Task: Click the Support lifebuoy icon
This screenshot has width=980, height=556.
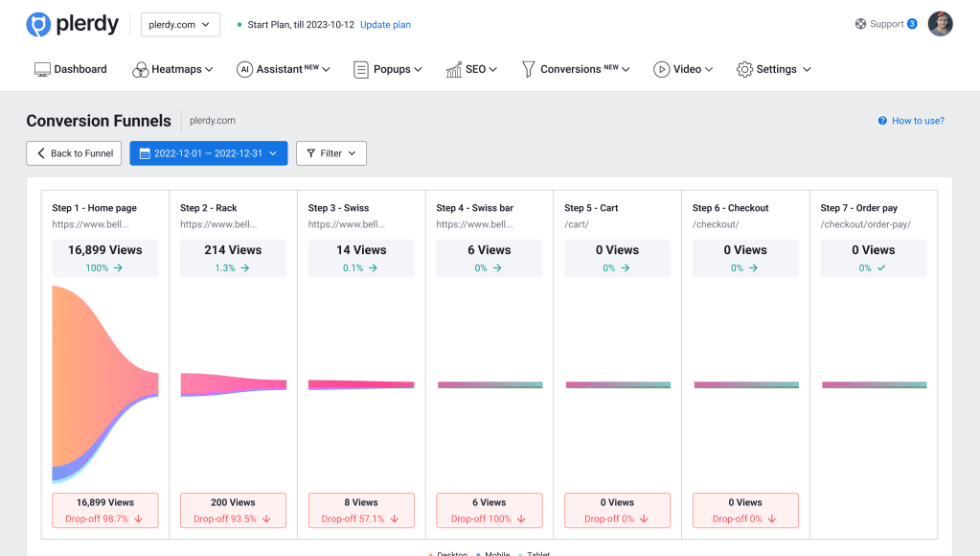Action: click(x=862, y=23)
